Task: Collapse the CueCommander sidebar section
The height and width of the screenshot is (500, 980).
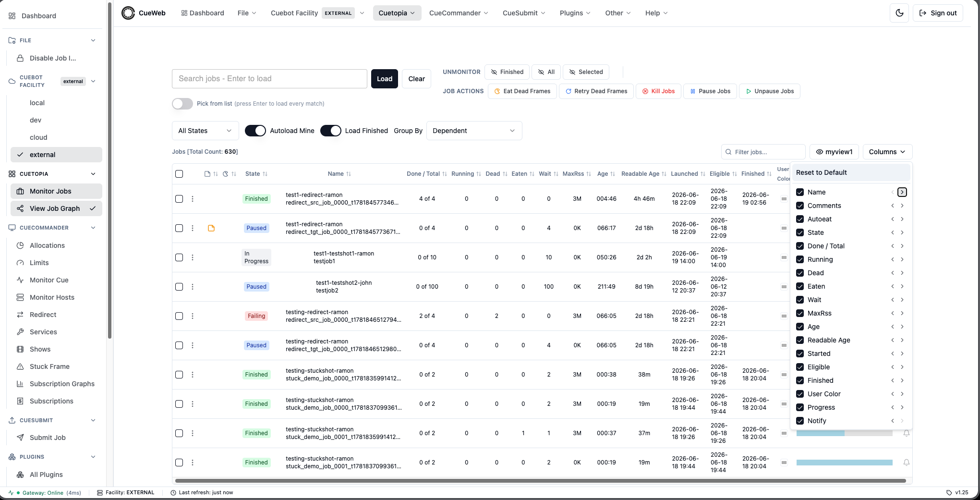Action: tap(93, 228)
